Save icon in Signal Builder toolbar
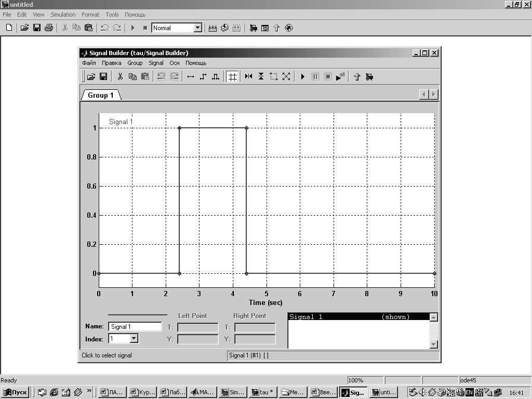This screenshot has height=399, width=532. 103,77
